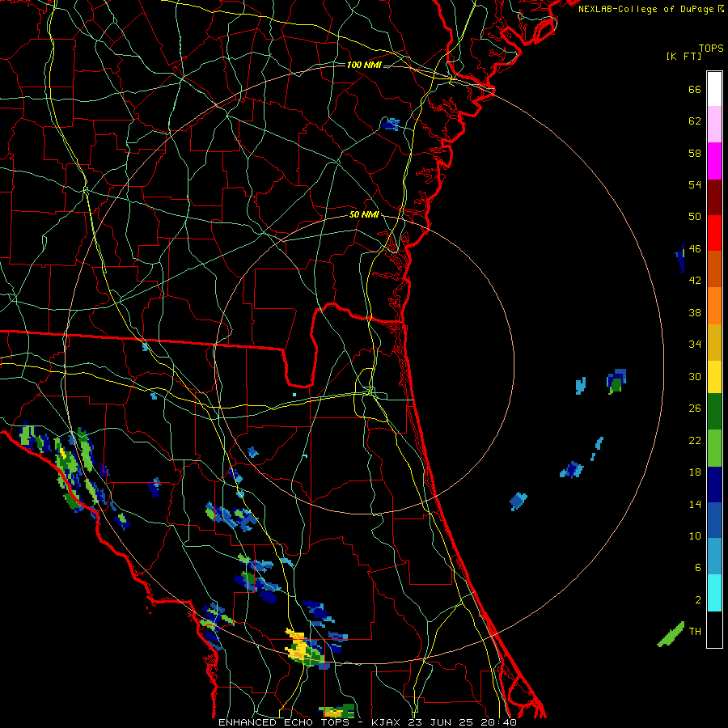This screenshot has height=728, width=728.
Task: Click the bright yellow legend swatch
Action: (x=714, y=377)
